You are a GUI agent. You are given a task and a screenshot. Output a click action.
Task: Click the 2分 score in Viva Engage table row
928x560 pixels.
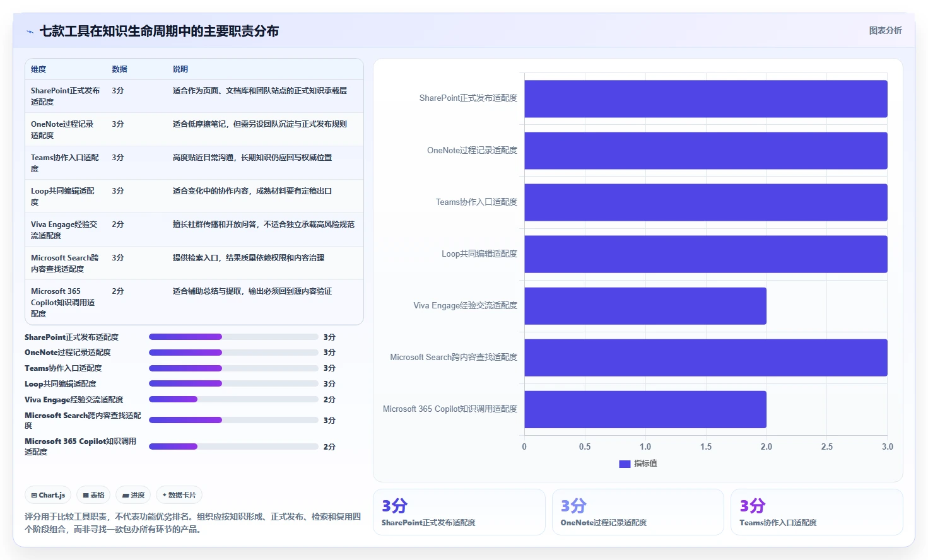click(118, 224)
